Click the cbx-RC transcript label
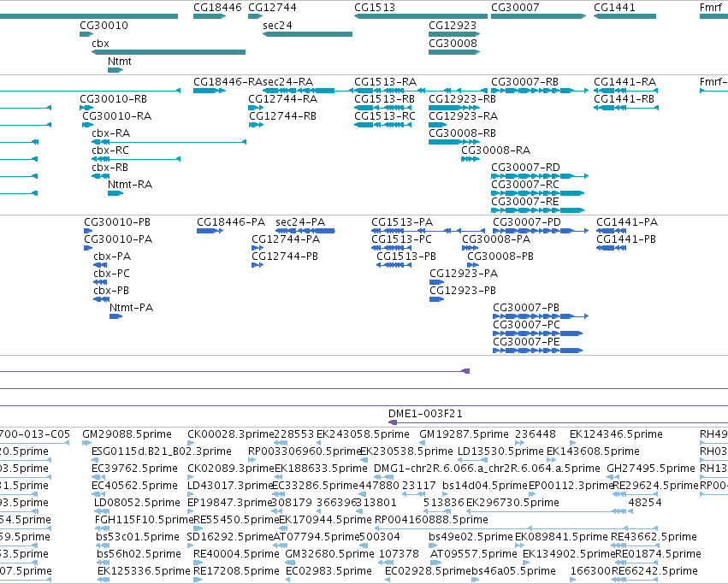728x584 pixels. (110, 150)
